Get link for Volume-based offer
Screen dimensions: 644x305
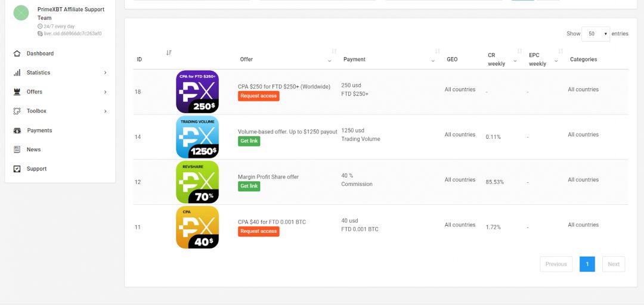(249, 141)
